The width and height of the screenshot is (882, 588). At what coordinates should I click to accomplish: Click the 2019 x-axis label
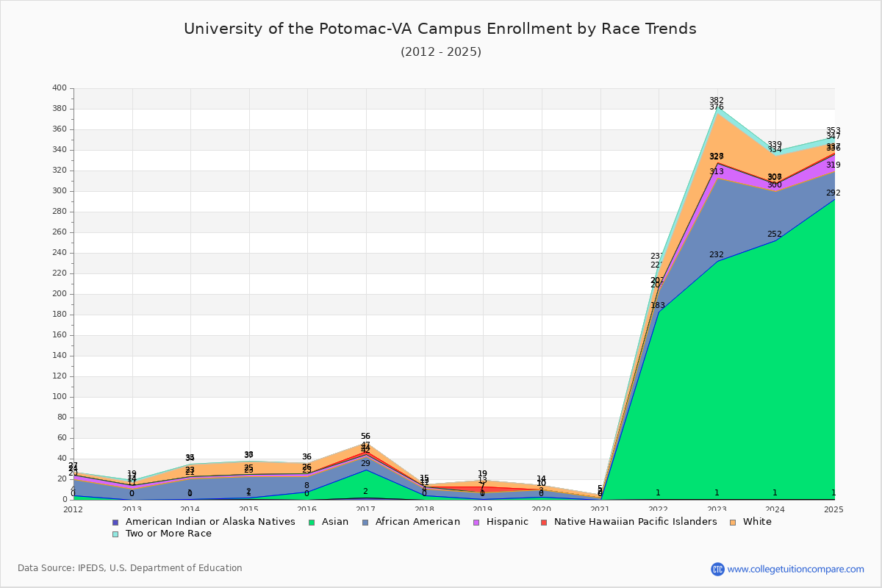pyautogui.click(x=482, y=509)
